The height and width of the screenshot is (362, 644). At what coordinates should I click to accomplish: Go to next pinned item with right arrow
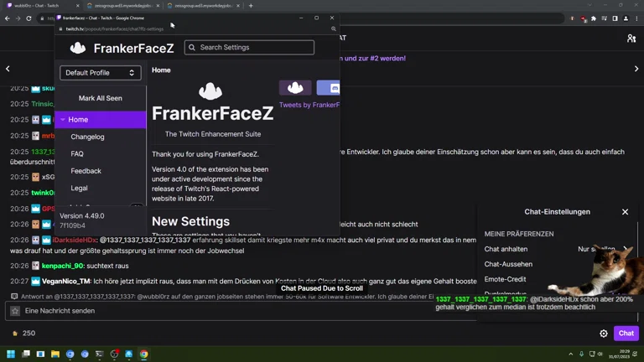(636, 69)
